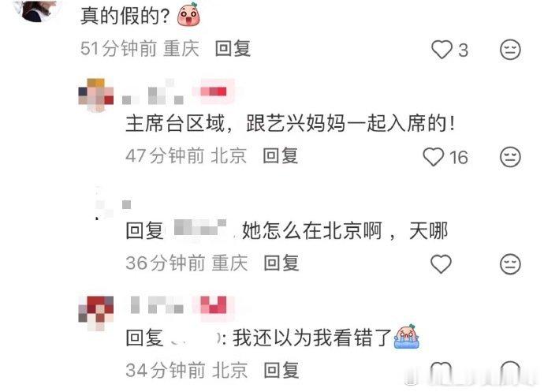Image resolution: width=544 pixels, height=392 pixels.
Task: Reply to the 47分钟前 北京 comment
Action: tap(281, 155)
